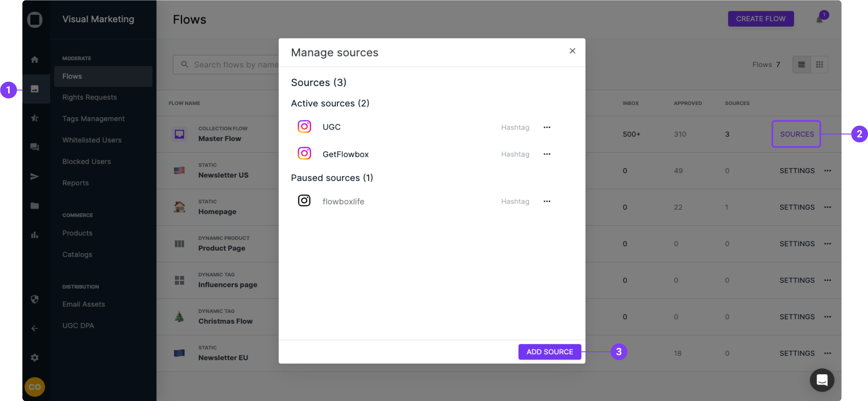The height and width of the screenshot is (401, 868).
Task: Open options menu for UGC source
Action: pos(547,127)
